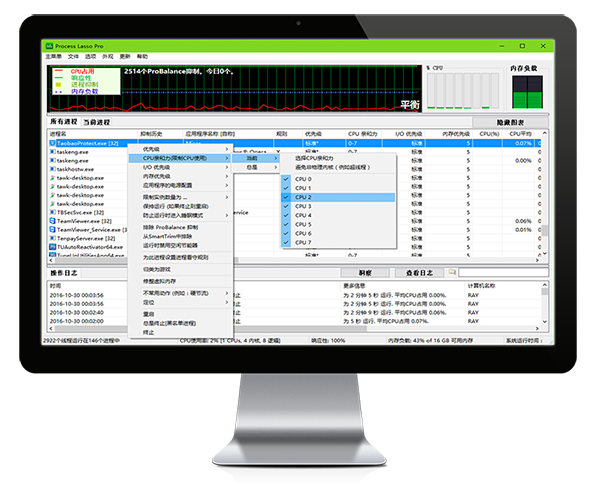Sort by the I/O 优先级 column header
The height and width of the screenshot is (485, 600).
(409, 134)
